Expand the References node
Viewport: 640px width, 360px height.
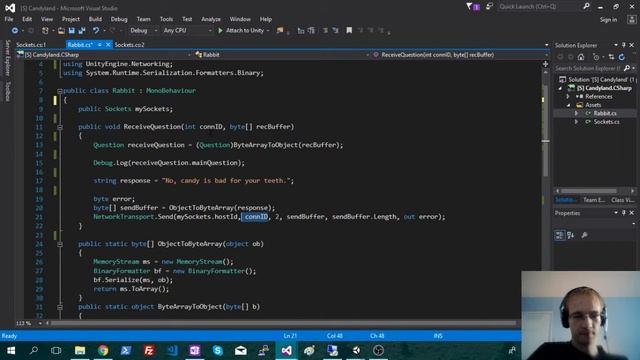click(568, 97)
